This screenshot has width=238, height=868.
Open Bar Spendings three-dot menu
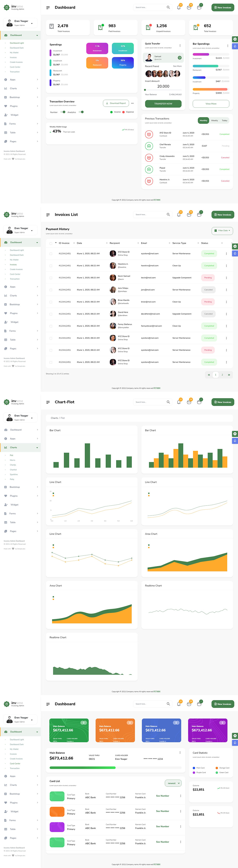[x=228, y=45]
